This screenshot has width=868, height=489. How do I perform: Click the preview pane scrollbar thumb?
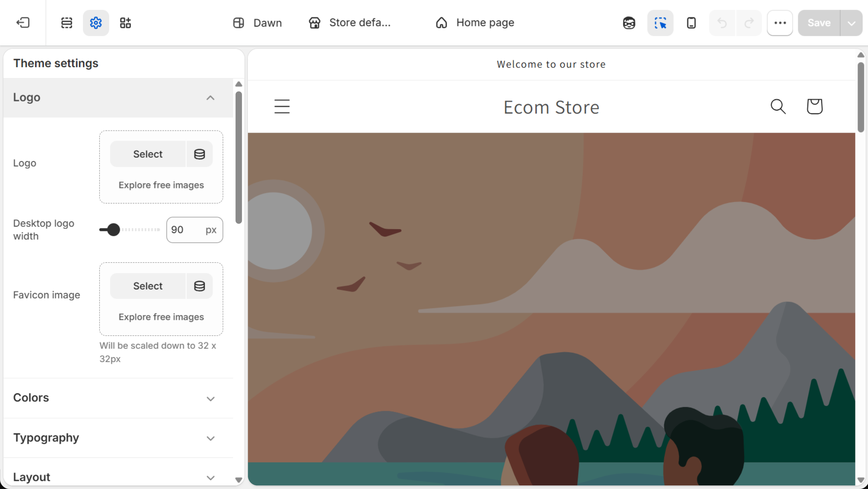861,97
